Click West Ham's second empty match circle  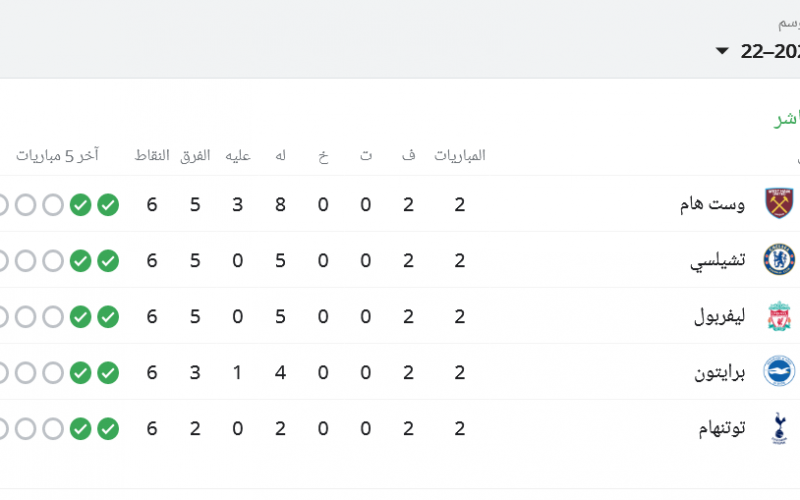tap(26, 205)
